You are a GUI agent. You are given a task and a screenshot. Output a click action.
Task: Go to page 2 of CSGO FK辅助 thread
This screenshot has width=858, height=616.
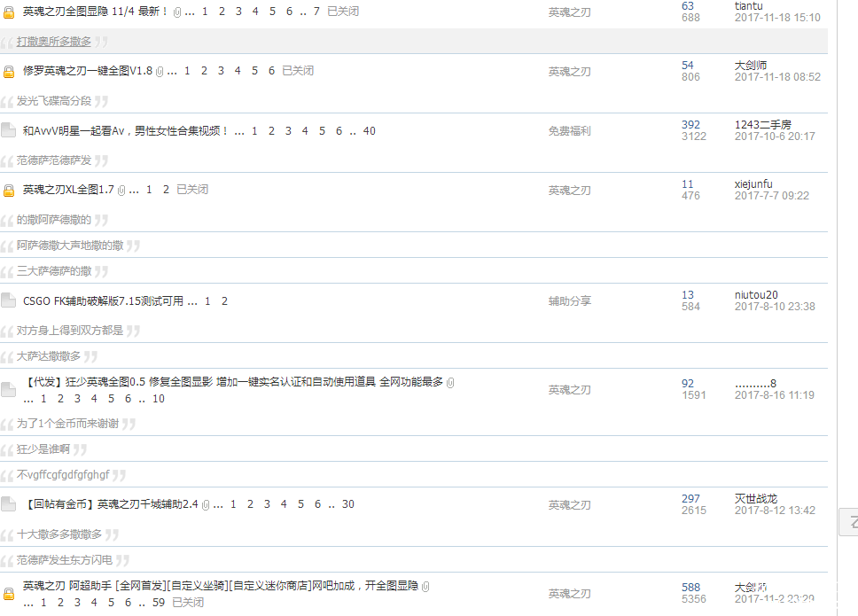click(224, 300)
